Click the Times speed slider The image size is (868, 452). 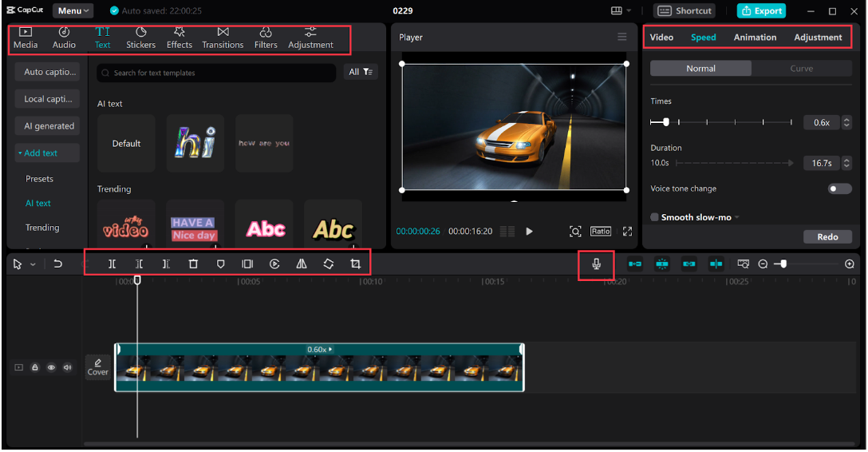[721, 122]
